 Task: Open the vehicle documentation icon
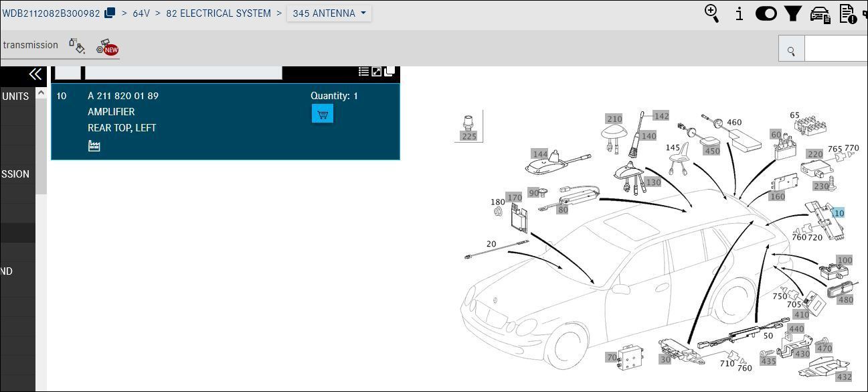pyautogui.click(x=819, y=13)
